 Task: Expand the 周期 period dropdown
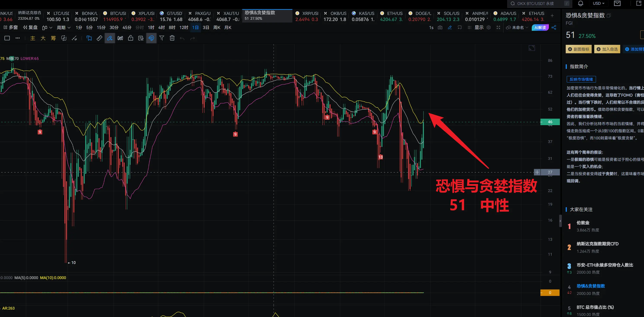pyautogui.click(x=64, y=27)
